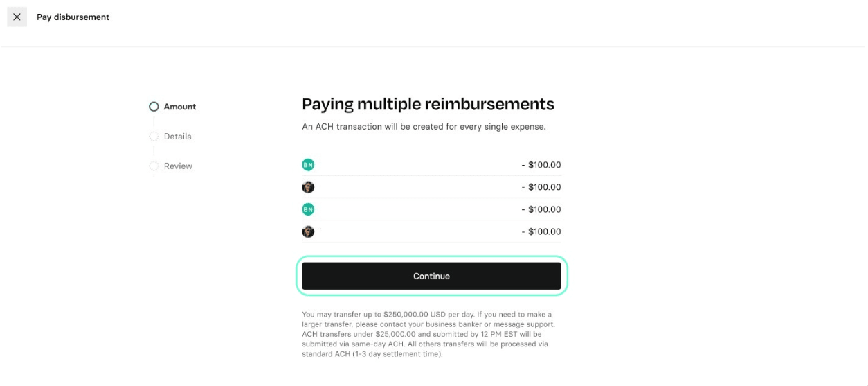Select the first row's $100.00 amount
The image size is (868, 386).
coord(541,165)
